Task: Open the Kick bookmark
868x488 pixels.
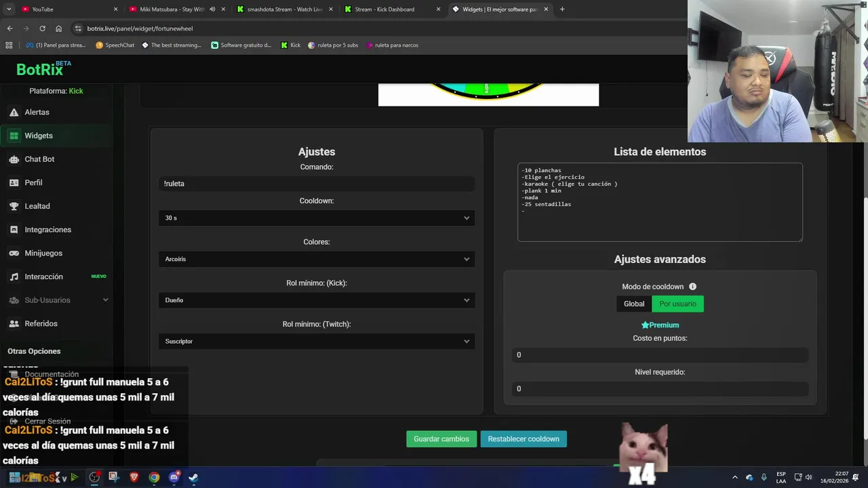Action: tap(291, 45)
